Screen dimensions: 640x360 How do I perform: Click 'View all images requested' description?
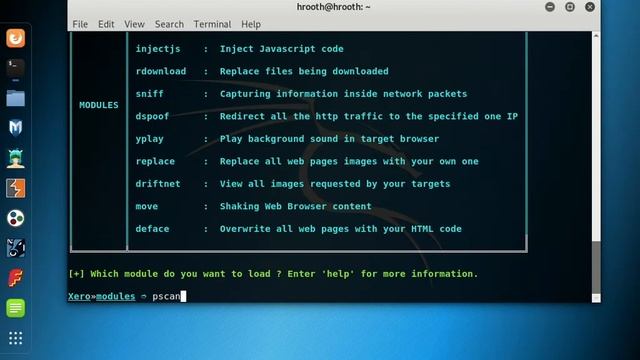click(335, 184)
